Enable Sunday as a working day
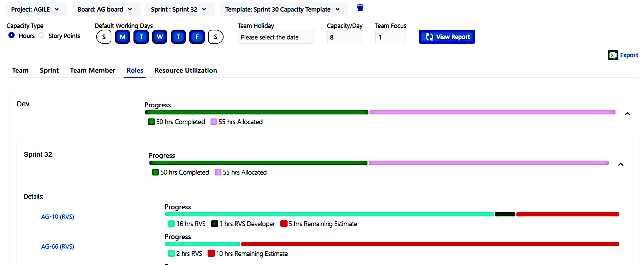 (104, 37)
